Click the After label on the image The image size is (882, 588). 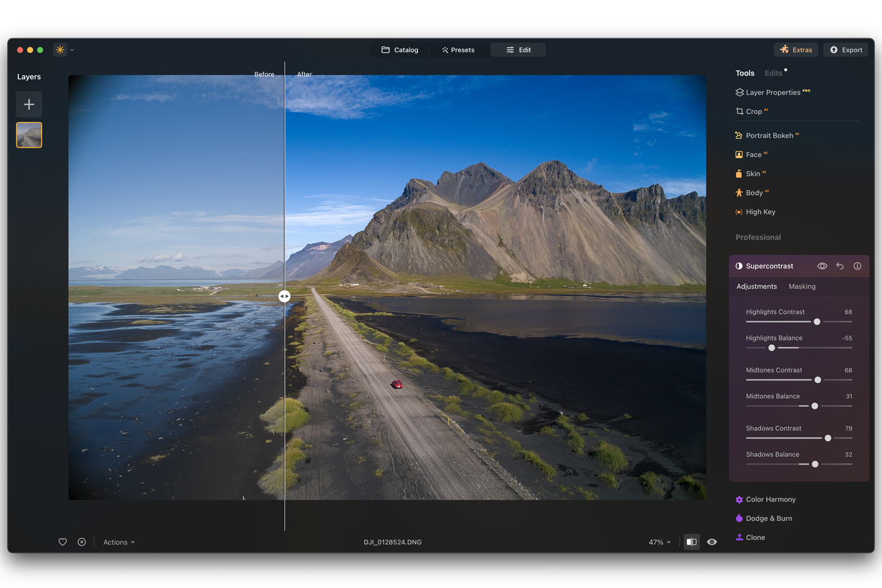click(305, 75)
